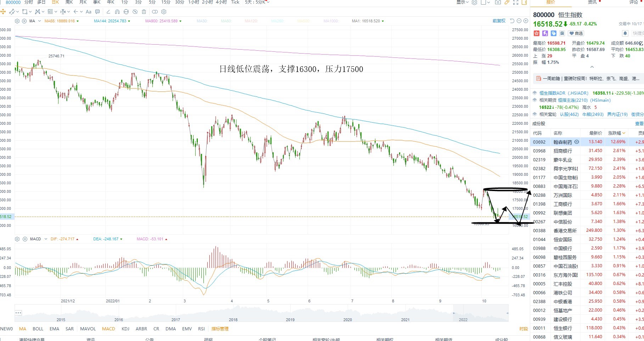Zoom out the chart with minus icon
Screen dimensions: 644x341
[x=519, y=21]
